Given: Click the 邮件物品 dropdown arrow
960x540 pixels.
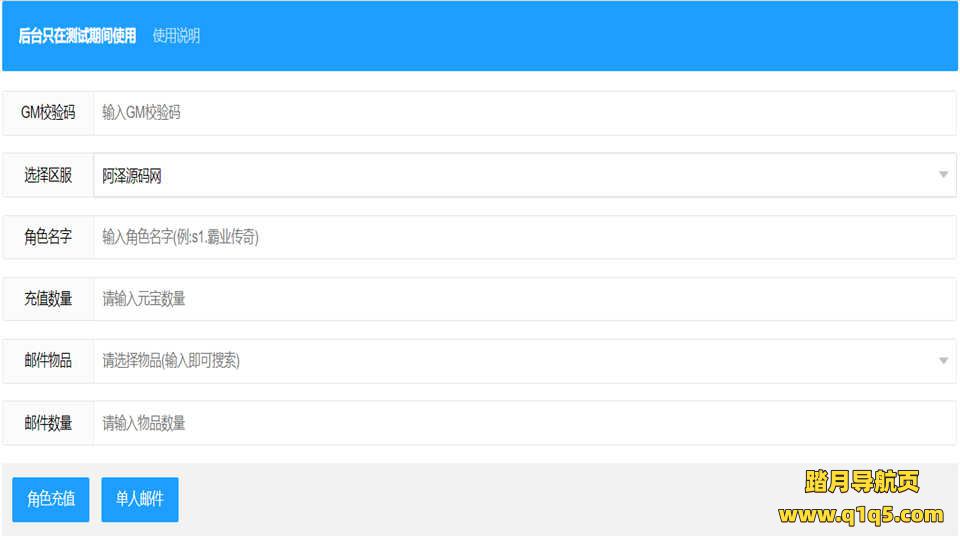Looking at the screenshot, I should [x=943, y=361].
